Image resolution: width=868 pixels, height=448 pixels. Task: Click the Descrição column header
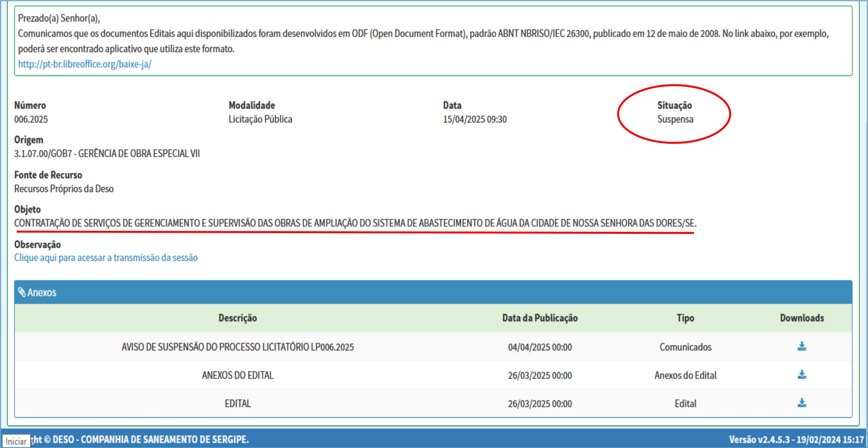coord(237,318)
